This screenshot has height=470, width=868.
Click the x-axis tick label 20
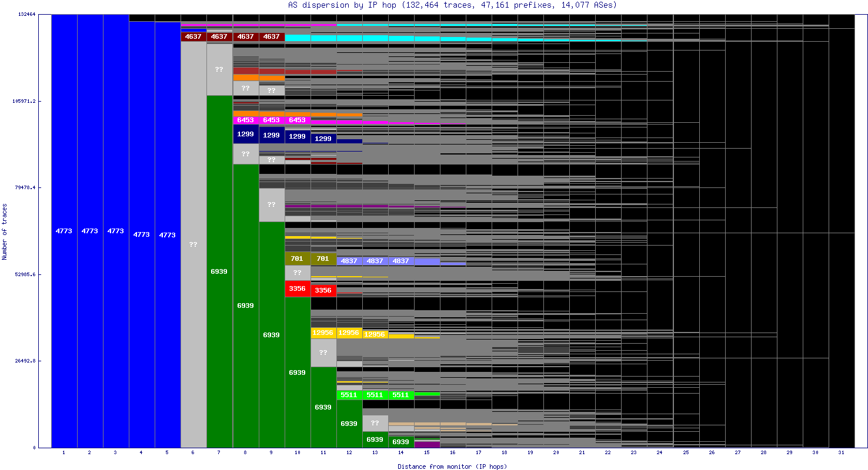tap(556, 452)
